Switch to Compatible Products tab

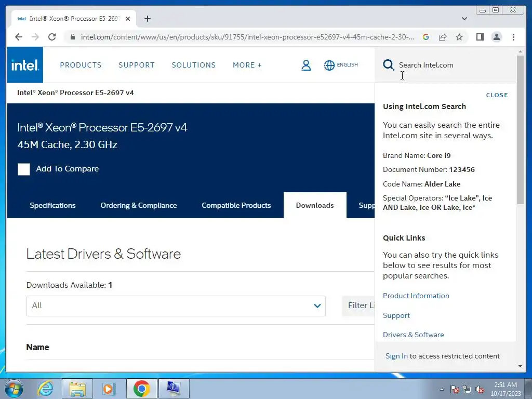236,205
